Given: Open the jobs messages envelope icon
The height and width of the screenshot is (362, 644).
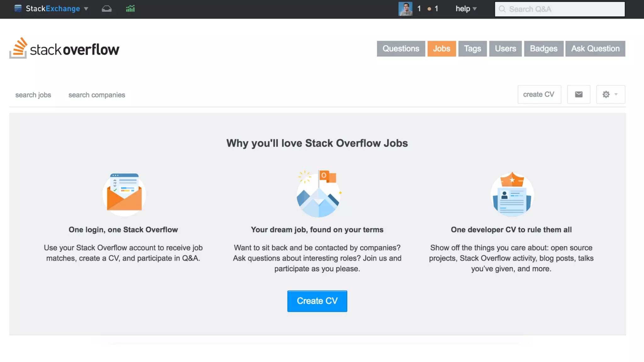Looking at the screenshot, I should (579, 94).
